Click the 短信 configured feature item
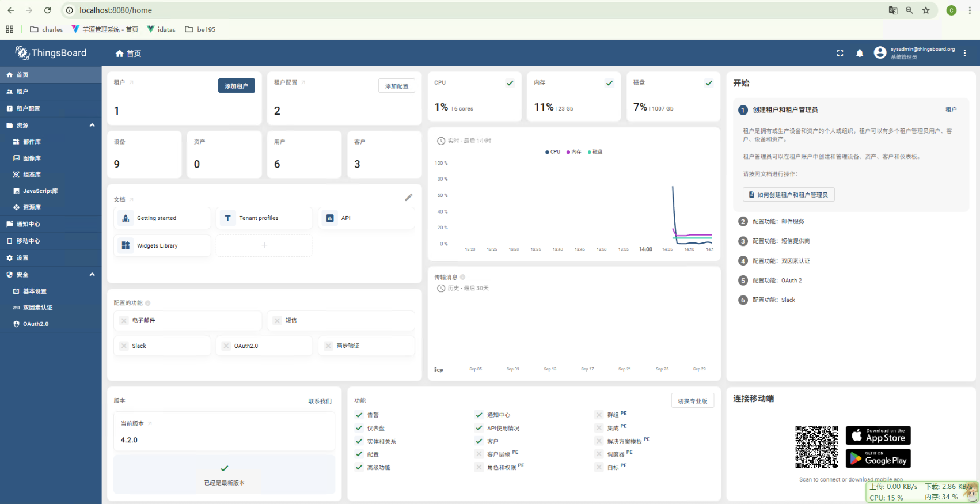The height and width of the screenshot is (504, 980). [x=341, y=320]
